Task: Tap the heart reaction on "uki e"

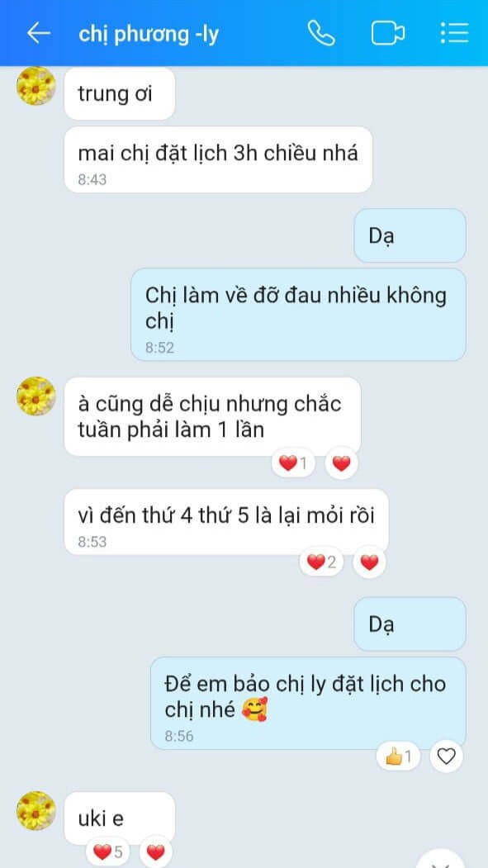Action: 155,852
